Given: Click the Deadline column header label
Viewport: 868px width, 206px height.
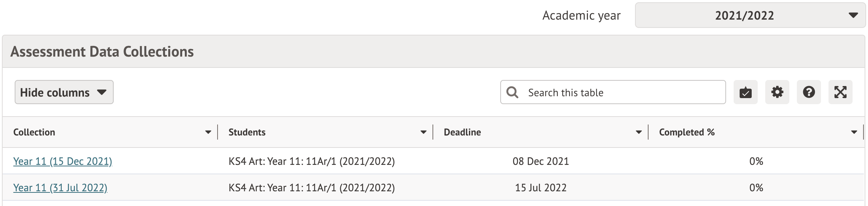Looking at the screenshot, I should [462, 132].
